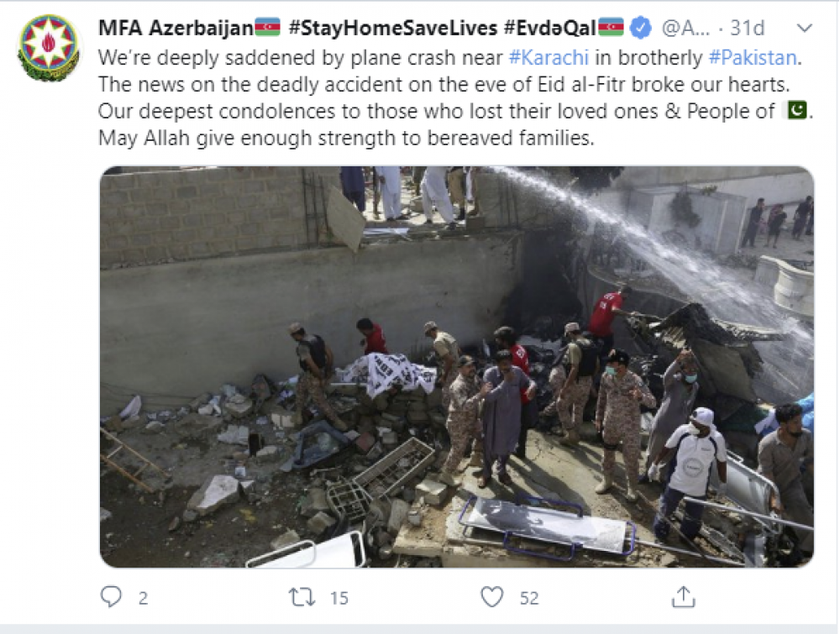Click the reply count 2
The image size is (840, 634).
coord(143,598)
